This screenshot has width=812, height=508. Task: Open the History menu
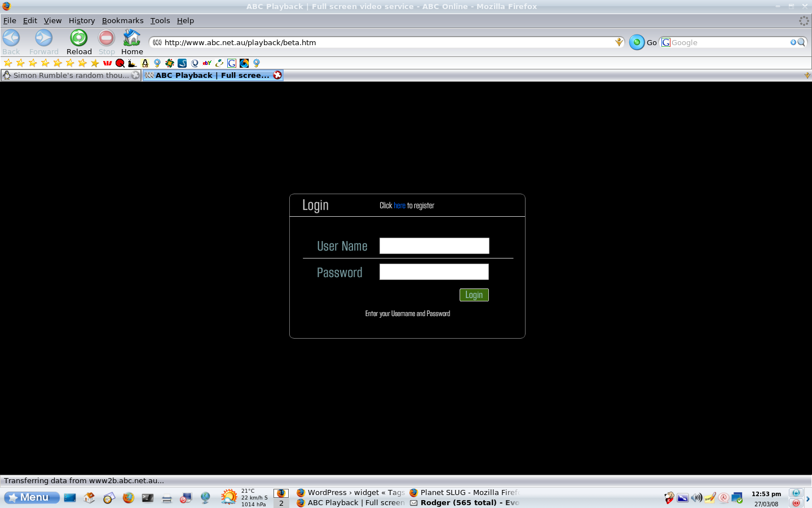82,20
